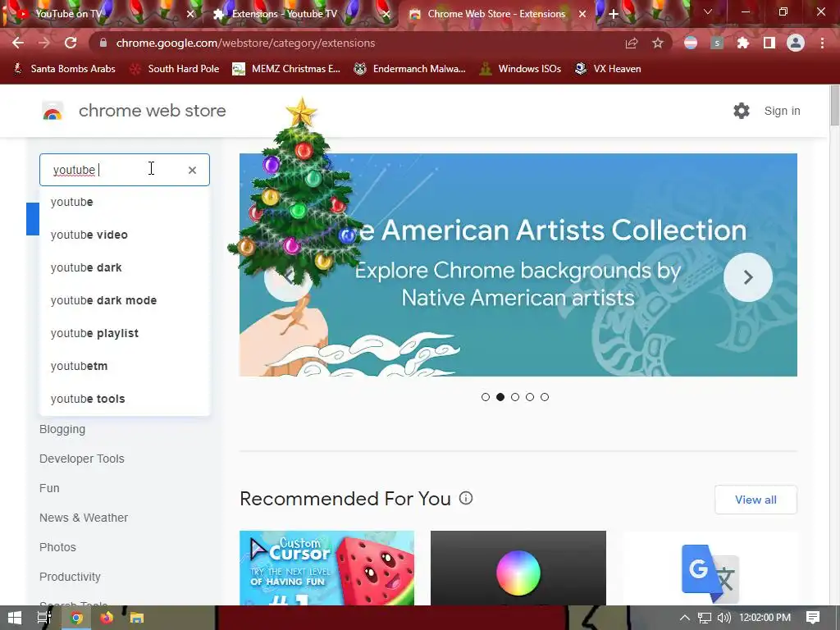Open File Explorer from the taskbar

coord(137,618)
